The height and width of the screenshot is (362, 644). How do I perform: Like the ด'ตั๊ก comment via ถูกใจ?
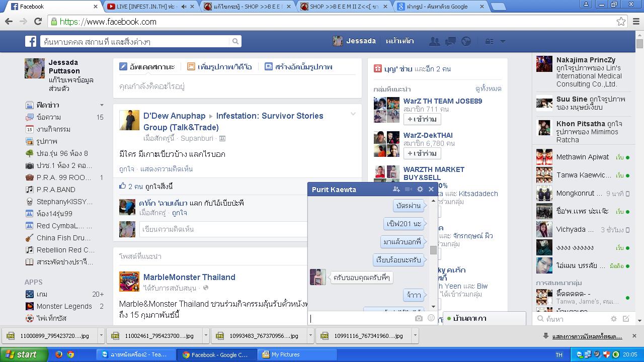[179, 213]
